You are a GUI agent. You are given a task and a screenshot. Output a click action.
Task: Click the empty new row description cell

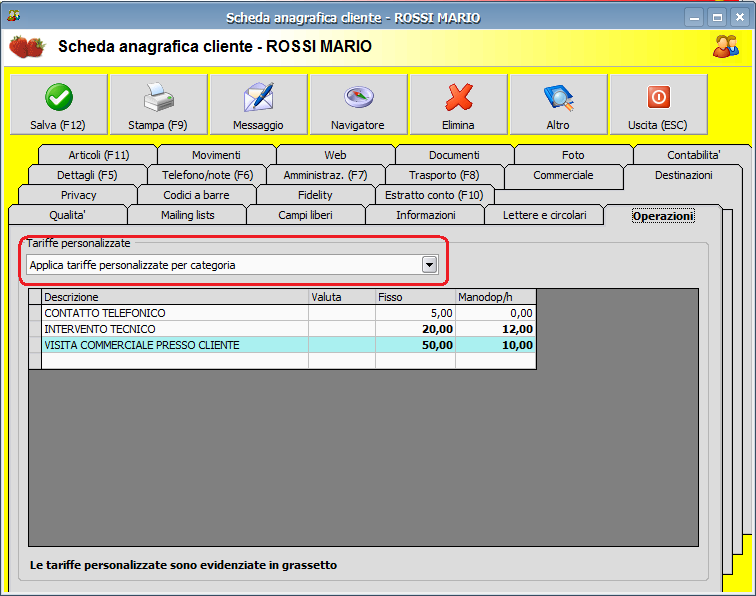176,361
